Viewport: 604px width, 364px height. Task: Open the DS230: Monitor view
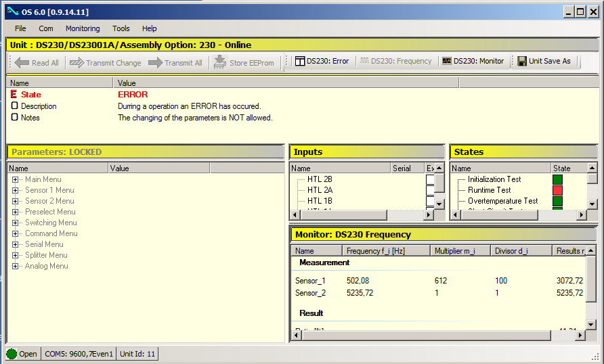[473, 62]
